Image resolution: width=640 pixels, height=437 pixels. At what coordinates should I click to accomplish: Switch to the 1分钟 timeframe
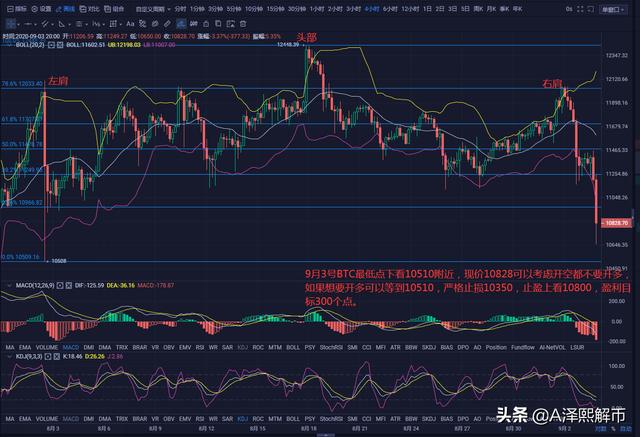click(197, 9)
